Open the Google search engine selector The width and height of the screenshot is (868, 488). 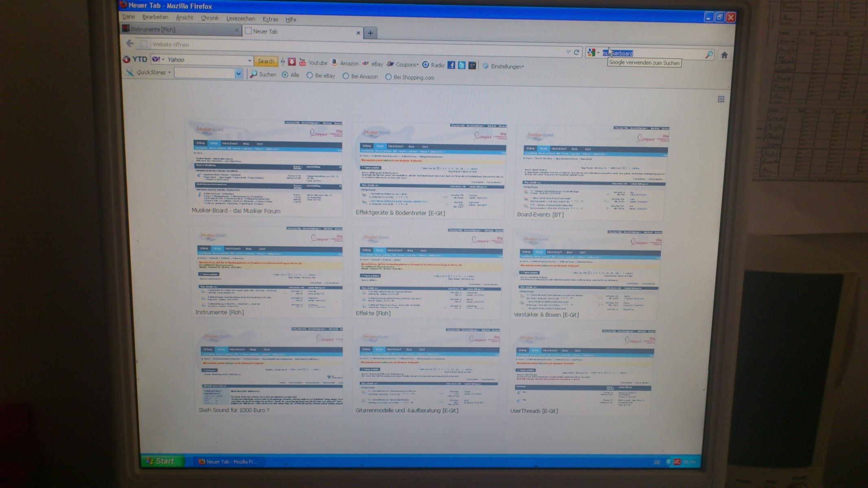click(594, 53)
